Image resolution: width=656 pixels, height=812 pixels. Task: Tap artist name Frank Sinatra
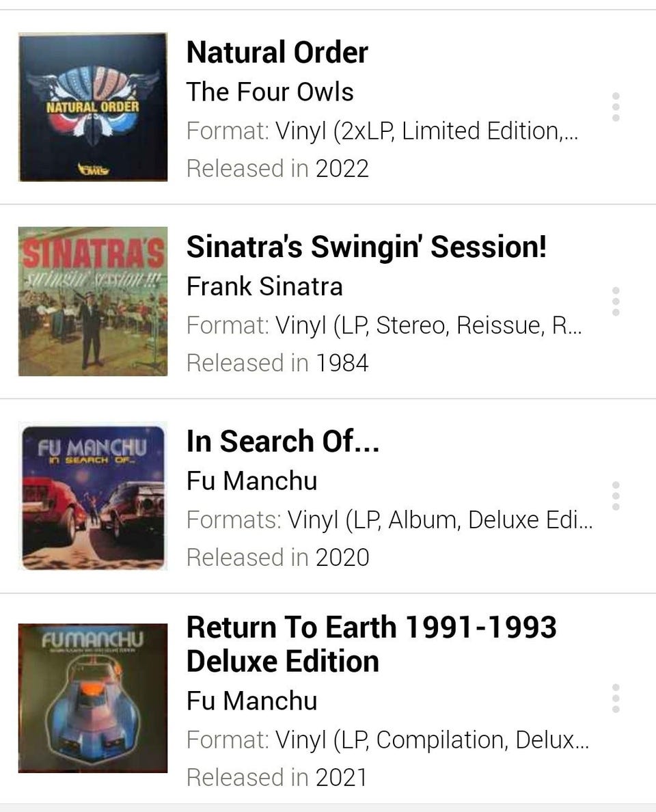(x=264, y=286)
